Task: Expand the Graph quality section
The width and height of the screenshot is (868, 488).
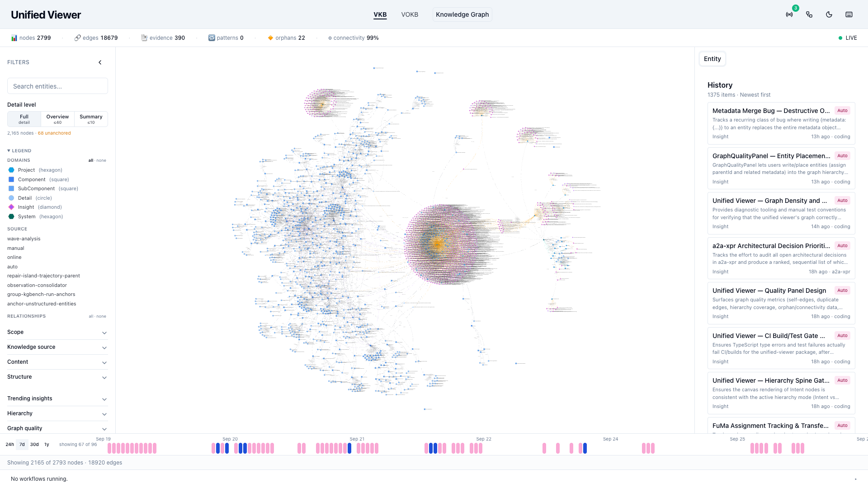Action: [57, 428]
